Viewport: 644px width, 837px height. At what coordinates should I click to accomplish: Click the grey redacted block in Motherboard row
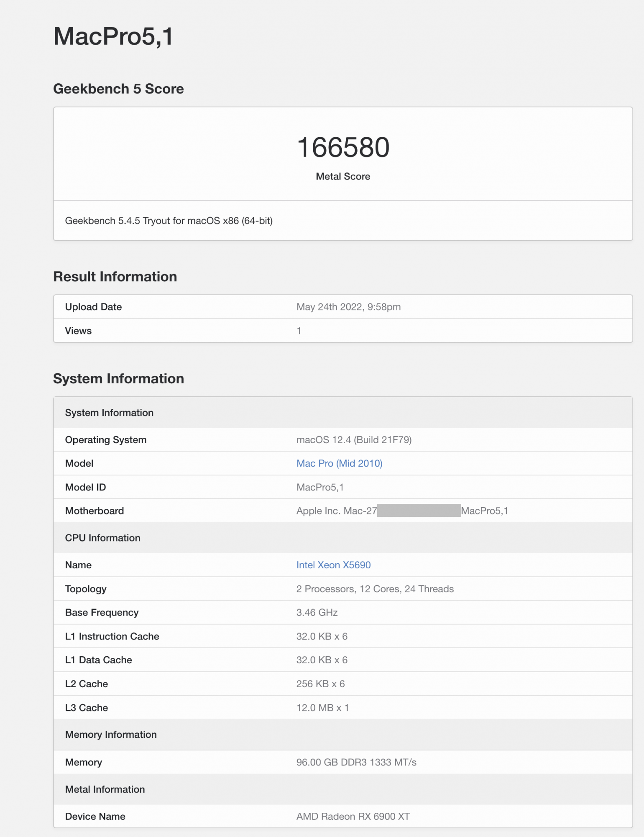tap(419, 511)
